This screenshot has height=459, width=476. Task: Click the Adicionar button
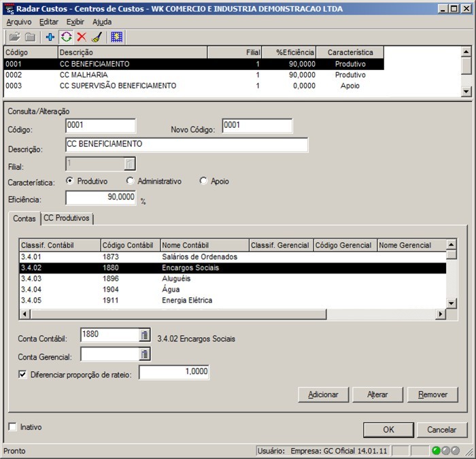[323, 394]
